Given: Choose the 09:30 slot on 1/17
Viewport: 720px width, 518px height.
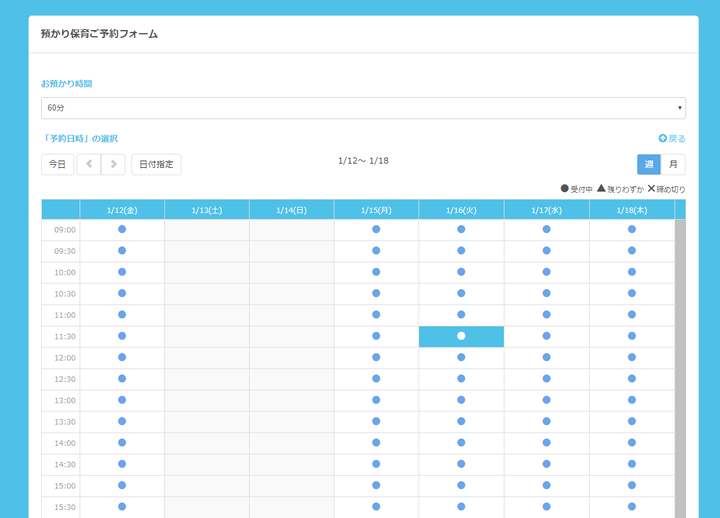Looking at the screenshot, I should pyautogui.click(x=546, y=251).
